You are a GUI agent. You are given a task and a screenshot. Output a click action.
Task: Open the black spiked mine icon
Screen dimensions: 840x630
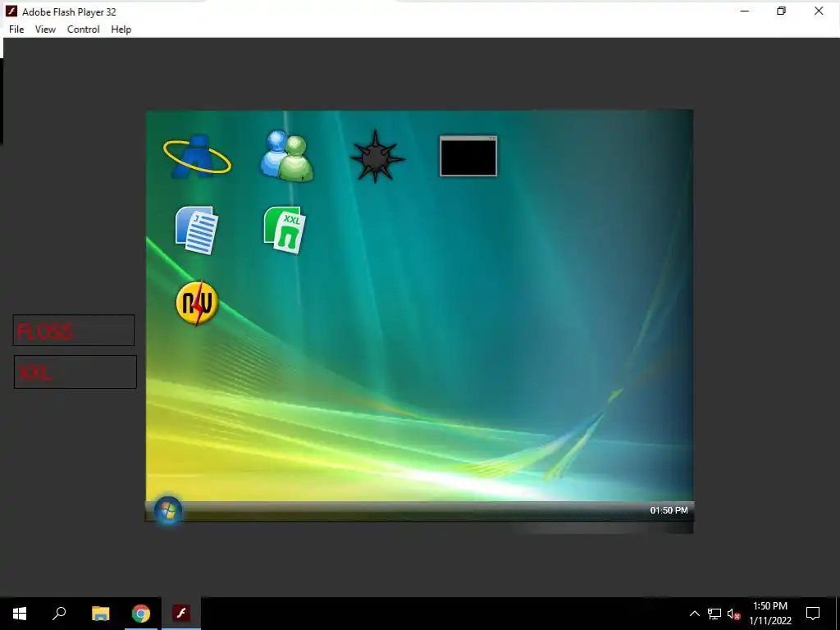pyautogui.click(x=377, y=157)
